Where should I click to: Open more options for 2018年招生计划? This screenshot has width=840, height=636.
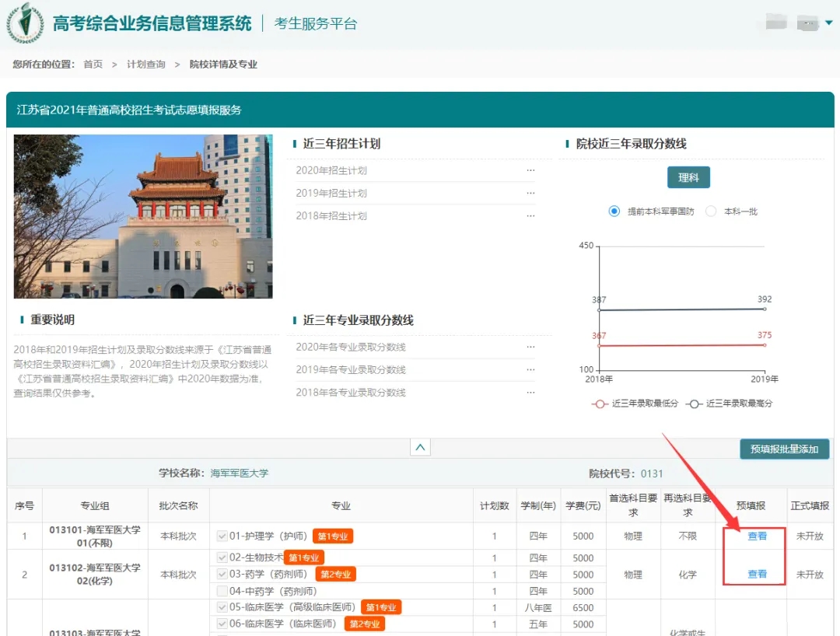530,215
